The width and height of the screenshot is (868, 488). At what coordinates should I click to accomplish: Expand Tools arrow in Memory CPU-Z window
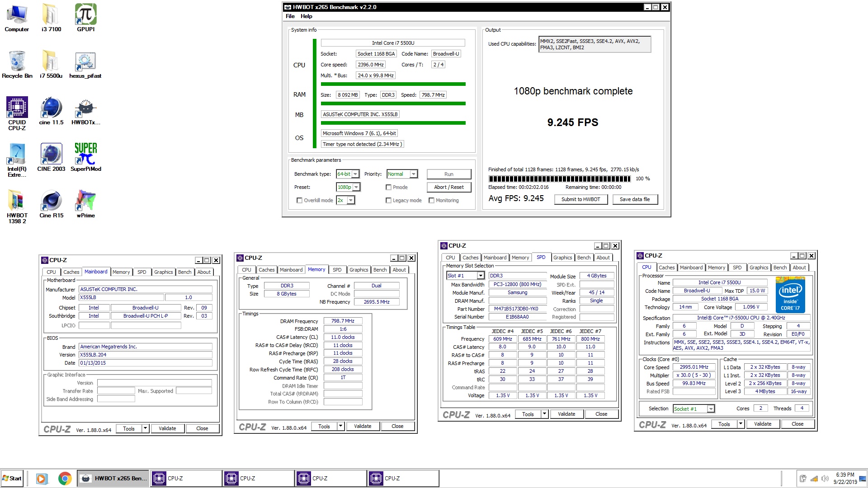[x=341, y=427]
